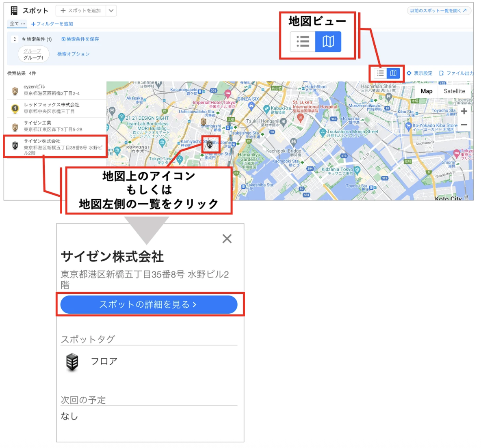Click the Ito-Yokado Kiba Store marker
481x448 pixels.
tap(408, 126)
